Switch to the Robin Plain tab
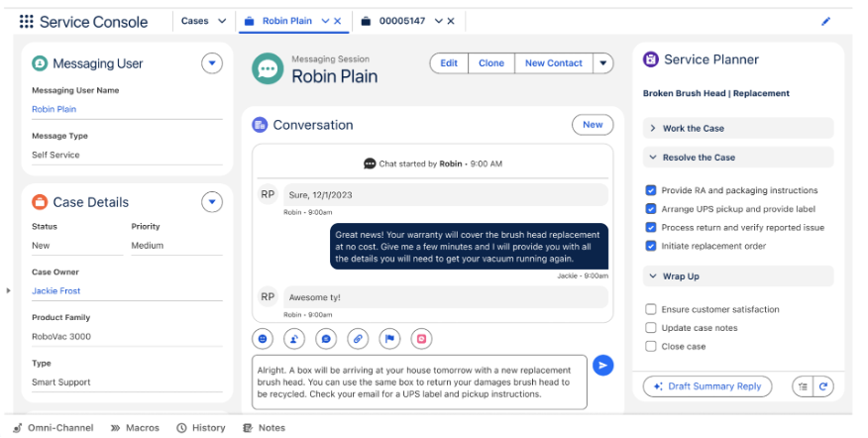The image size is (868, 438). click(286, 21)
